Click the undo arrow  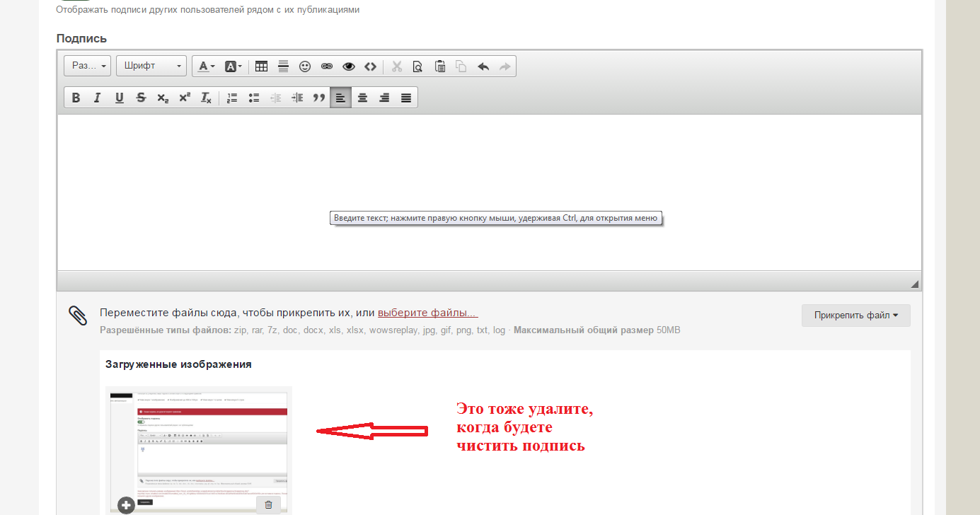(483, 66)
